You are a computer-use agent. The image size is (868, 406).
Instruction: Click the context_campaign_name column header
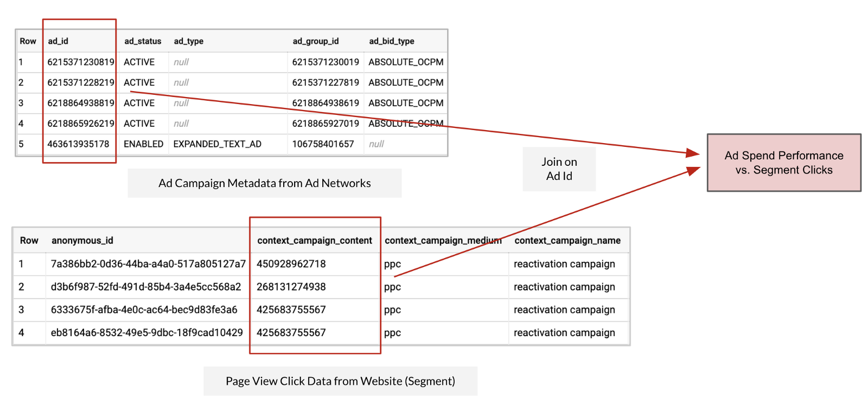click(x=567, y=241)
